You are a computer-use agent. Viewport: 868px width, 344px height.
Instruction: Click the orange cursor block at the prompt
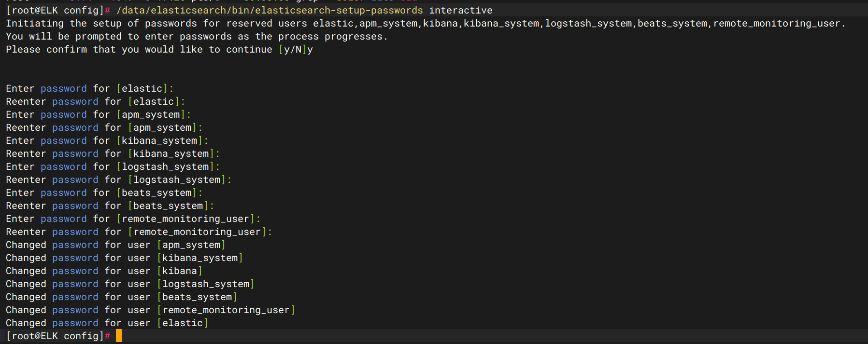[119, 336]
